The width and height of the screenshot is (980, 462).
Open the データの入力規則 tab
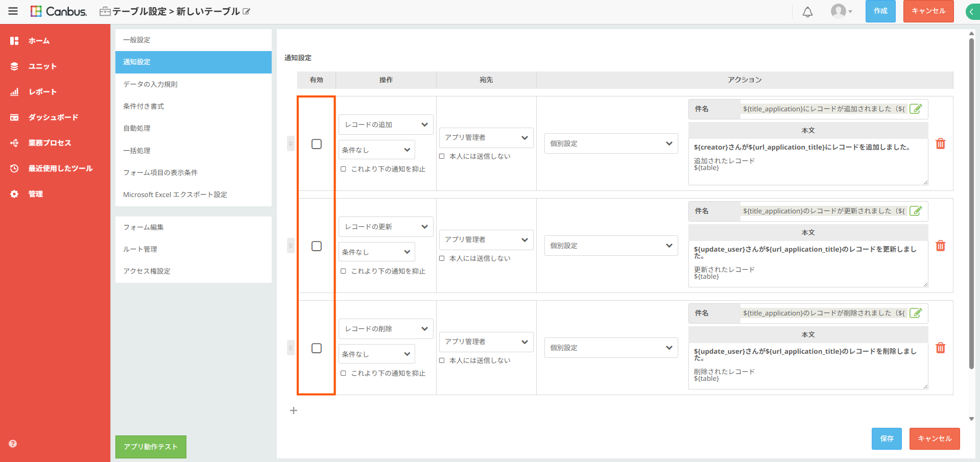point(194,84)
